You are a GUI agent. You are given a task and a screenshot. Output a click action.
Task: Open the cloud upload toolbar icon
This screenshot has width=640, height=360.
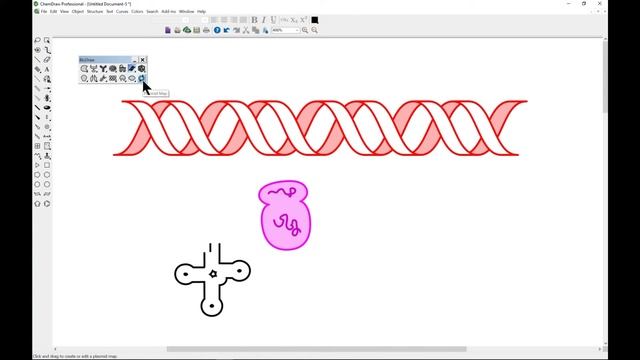tap(187, 30)
